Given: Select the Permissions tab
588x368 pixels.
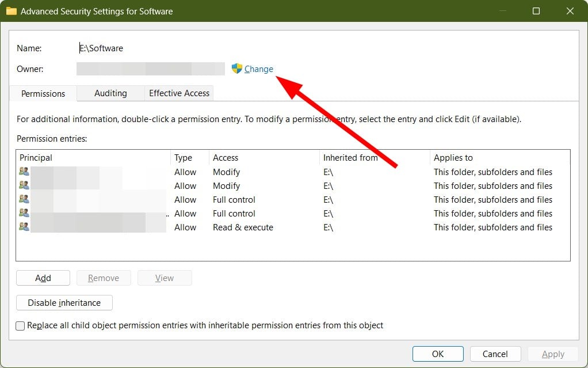Looking at the screenshot, I should pyautogui.click(x=43, y=93).
